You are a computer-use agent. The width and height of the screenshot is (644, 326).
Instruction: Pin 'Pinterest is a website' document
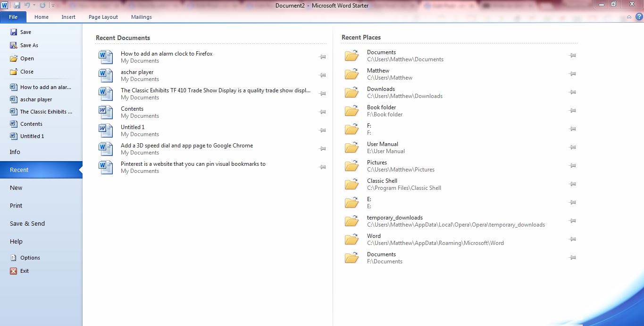click(x=323, y=167)
